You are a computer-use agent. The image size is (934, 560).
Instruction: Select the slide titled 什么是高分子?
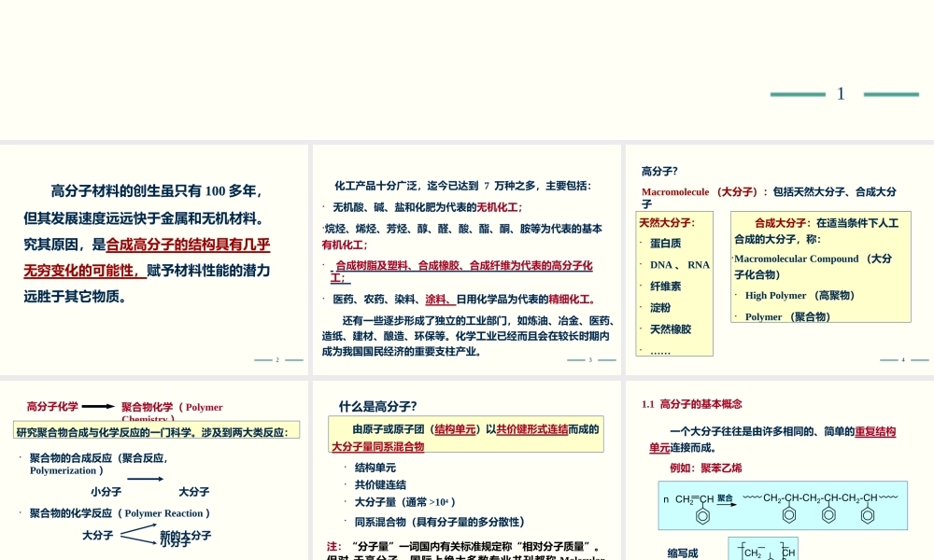(467, 470)
